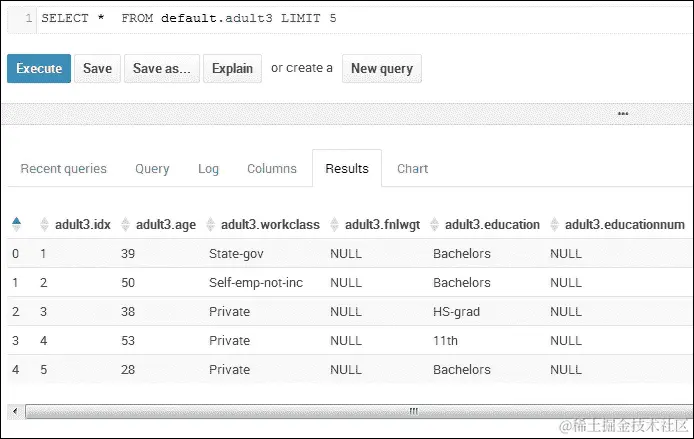Select age value 53
Image resolution: width=694 pixels, height=439 pixels.
point(128,341)
